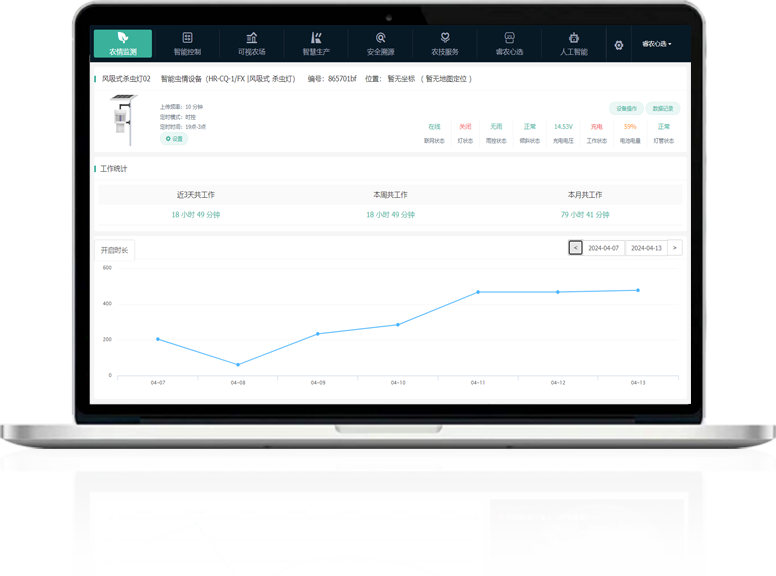Viewport: 776px width, 576px height.
Task: Open 睿农心选 shop icon
Action: pyautogui.click(x=509, y=38)
